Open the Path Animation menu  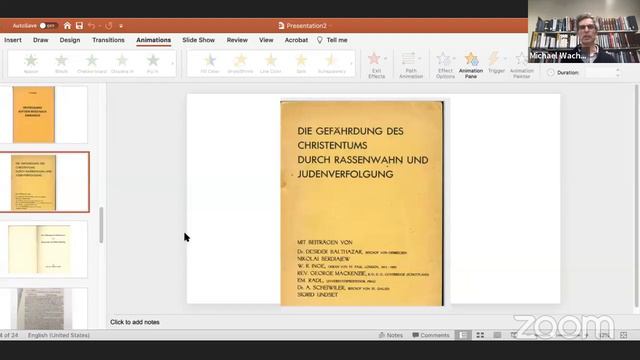411,65
